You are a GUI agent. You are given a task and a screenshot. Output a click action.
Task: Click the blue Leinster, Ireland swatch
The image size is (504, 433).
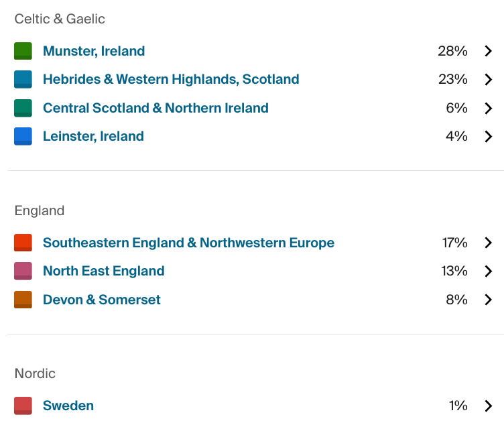coord(23,136)
